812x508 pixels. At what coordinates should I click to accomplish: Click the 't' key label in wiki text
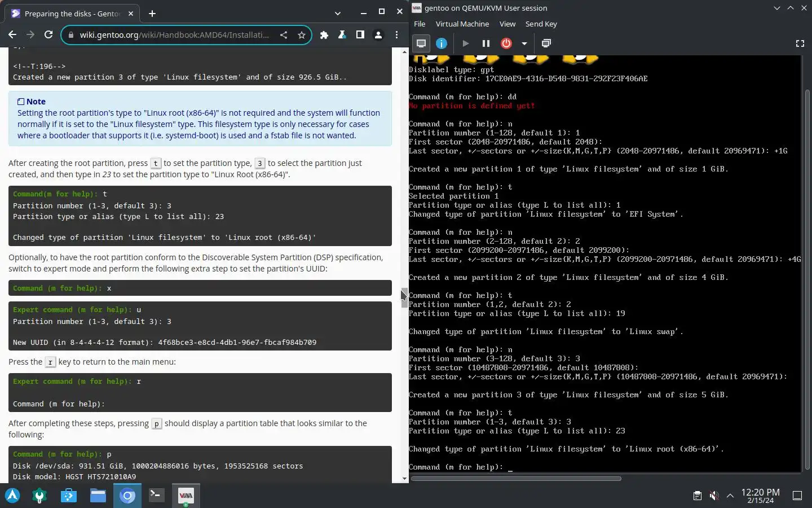point(156,163)
